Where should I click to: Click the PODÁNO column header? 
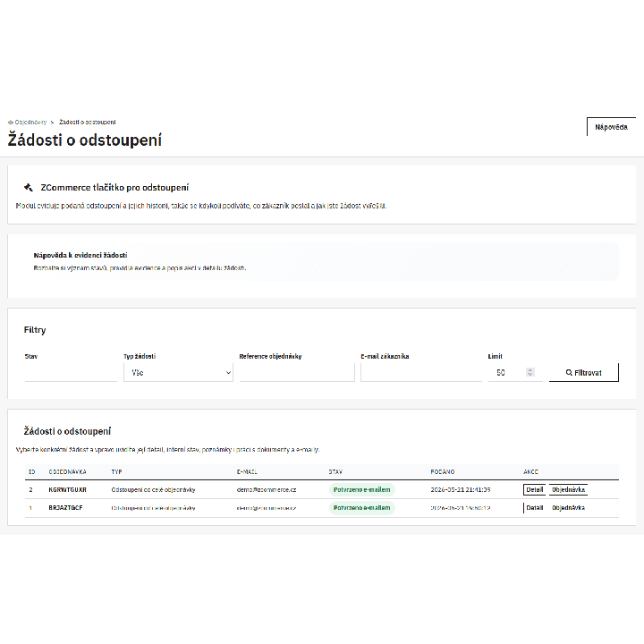[443, 472]
